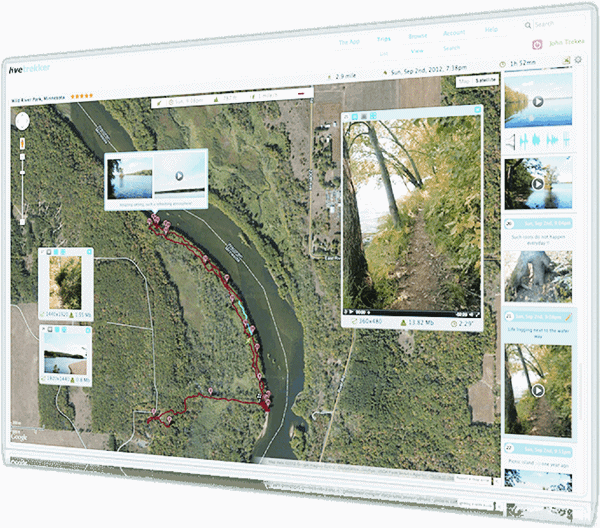The image size is (600, 528).
Task: Click the livetrekker logo
Action: 29,69
